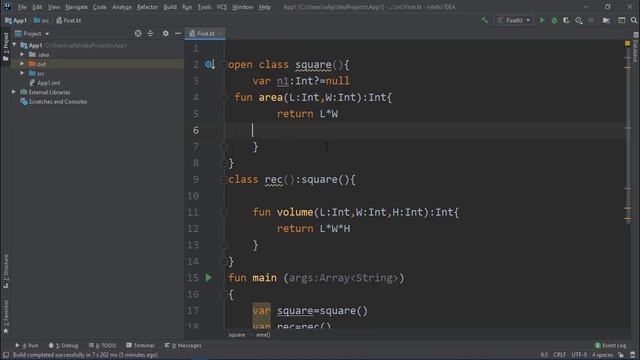Open Project panel settings gear
The height and width of the screenshot is (360, 640).
coord(165,33)
